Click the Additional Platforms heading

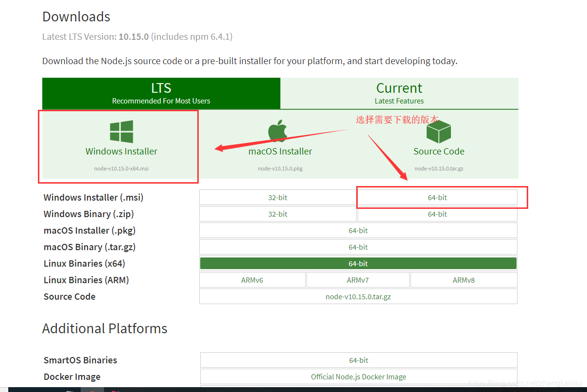[x=105, y=328]
